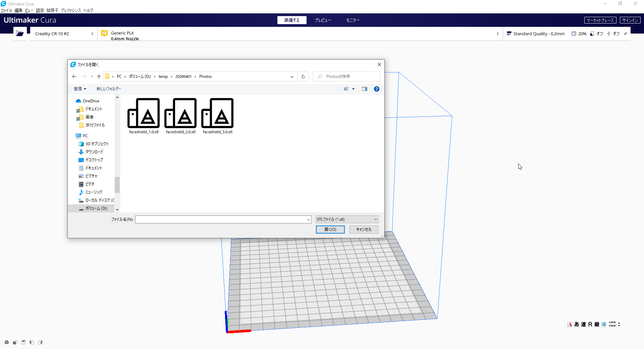Click the pencil edit settings icon
The height and width of the screenshot is (349, 644).
pyautogui.click(x=626, y=34)
